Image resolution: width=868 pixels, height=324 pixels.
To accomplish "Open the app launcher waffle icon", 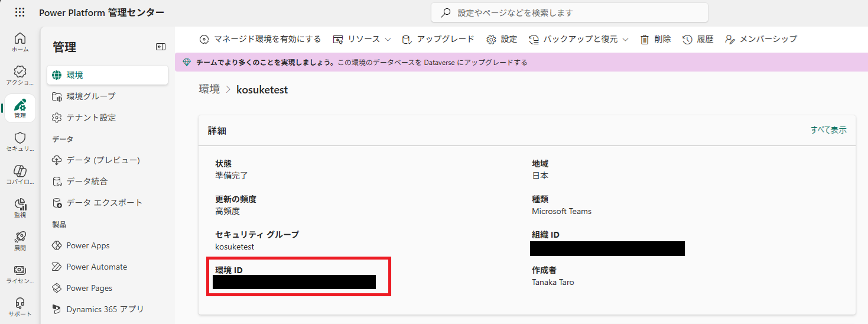I will point(19,12).
